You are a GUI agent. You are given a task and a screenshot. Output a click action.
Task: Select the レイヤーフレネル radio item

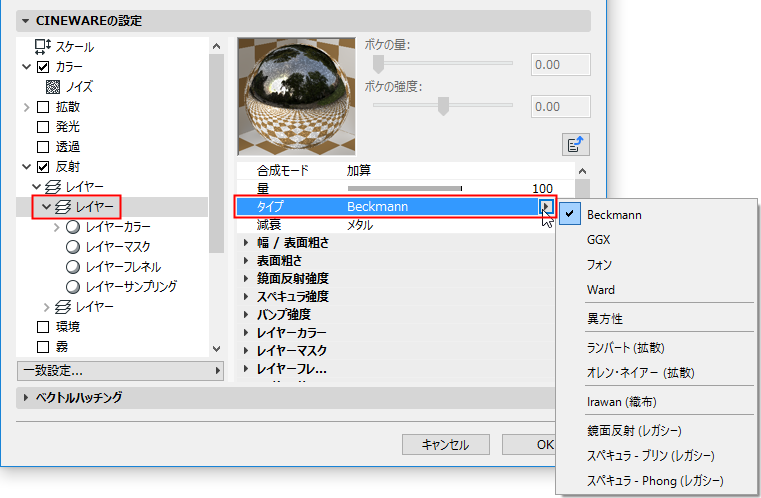pyautogui.click(x=73, y=267)
